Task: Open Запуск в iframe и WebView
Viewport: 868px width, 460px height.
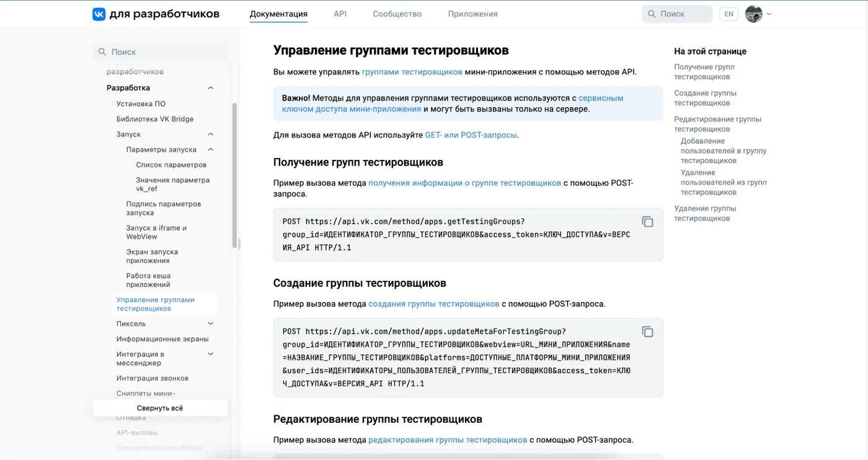Action: coord(156,232)
